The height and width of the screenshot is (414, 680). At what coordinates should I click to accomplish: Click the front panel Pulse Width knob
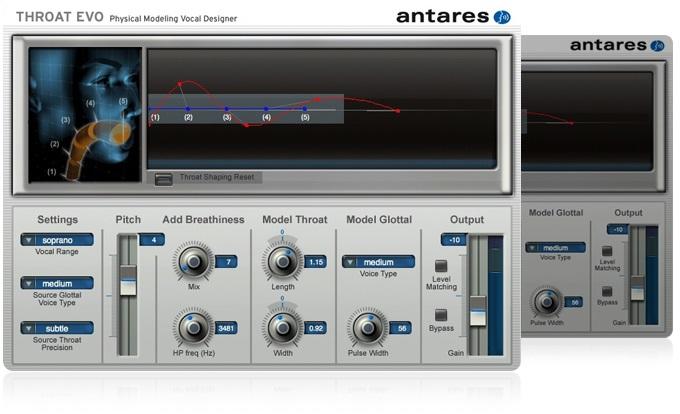[x=367, y=327]
